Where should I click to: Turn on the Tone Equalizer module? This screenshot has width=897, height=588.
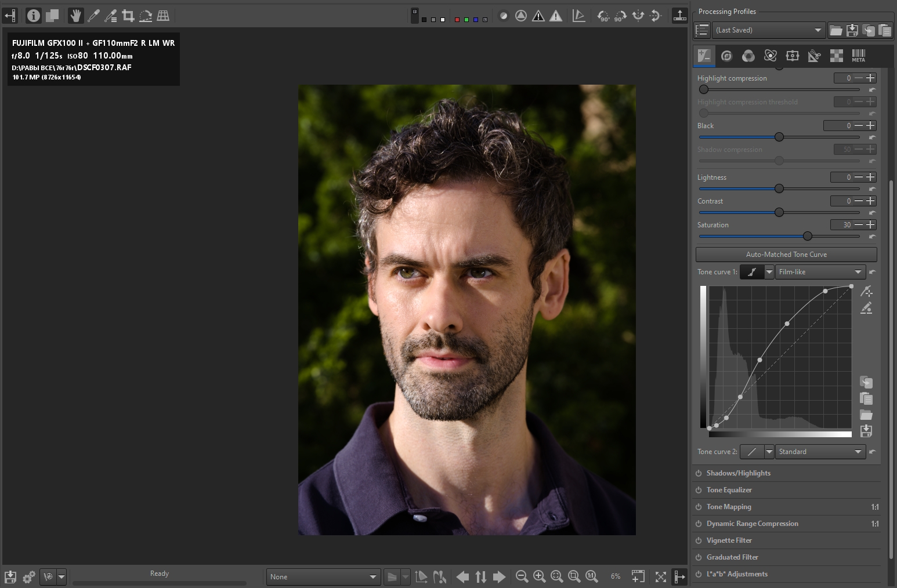[699, 490]
